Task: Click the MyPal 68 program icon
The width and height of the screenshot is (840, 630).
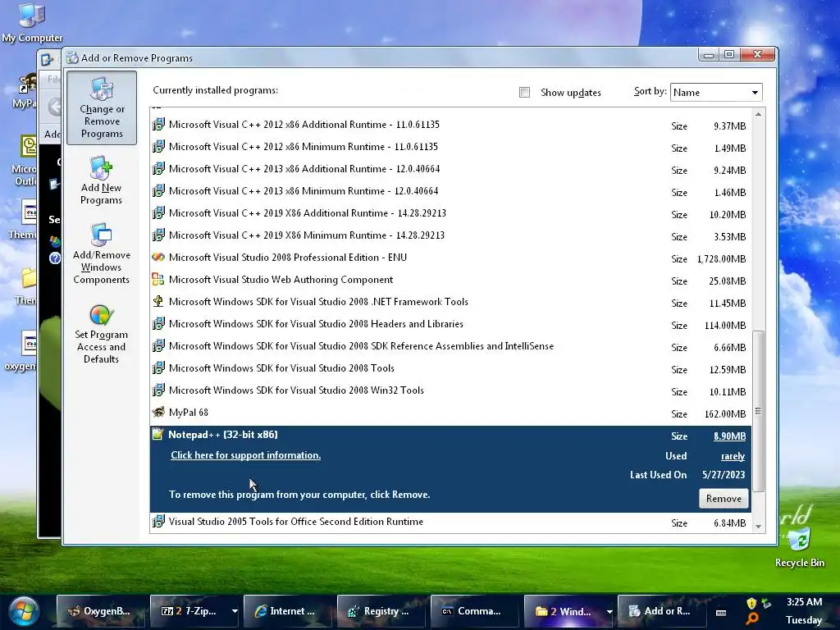Action: pos(158,412)
